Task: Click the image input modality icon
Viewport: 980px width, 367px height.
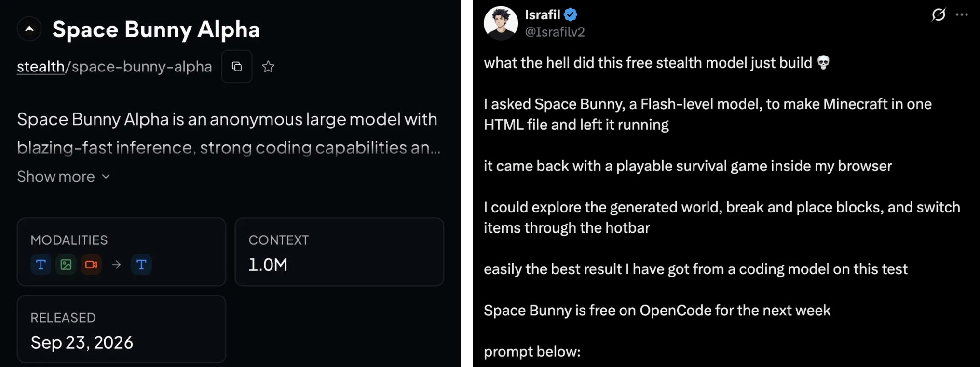Action: click(x=66, y=265)
